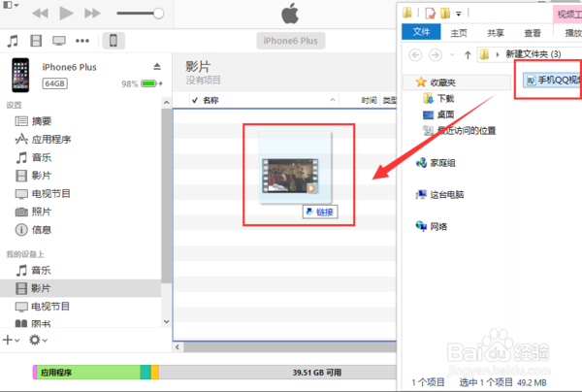This screenshot has width=582, height=392.
Task: Open 最近访问的位置 in navigation pane
Action: [x=460, y=130]
